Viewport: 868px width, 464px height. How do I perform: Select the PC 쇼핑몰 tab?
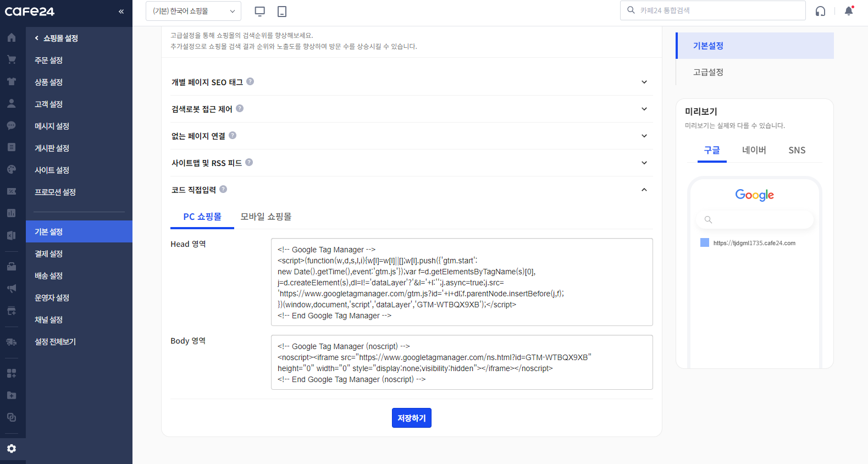coord(202,217)
